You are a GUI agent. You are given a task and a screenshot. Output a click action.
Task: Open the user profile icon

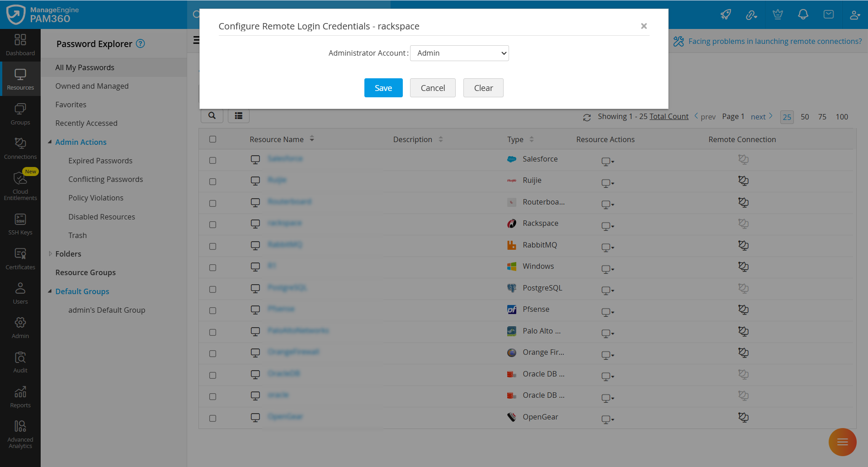854,14
